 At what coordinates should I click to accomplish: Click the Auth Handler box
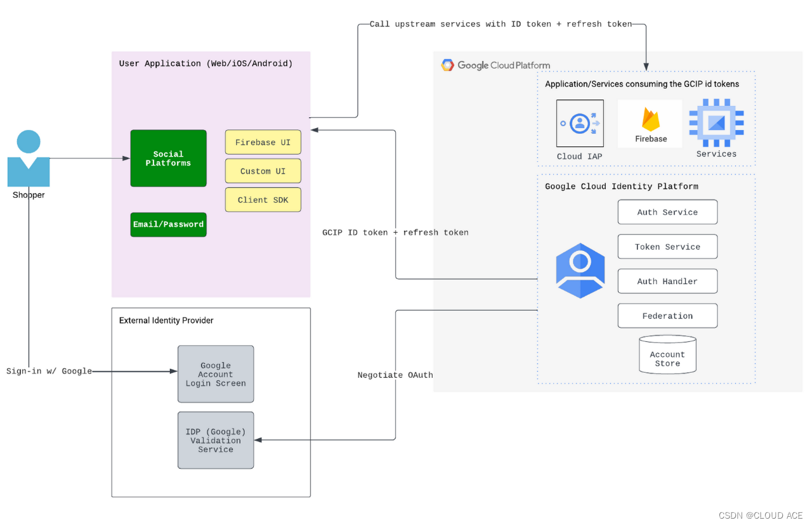(x=667, y=282)
